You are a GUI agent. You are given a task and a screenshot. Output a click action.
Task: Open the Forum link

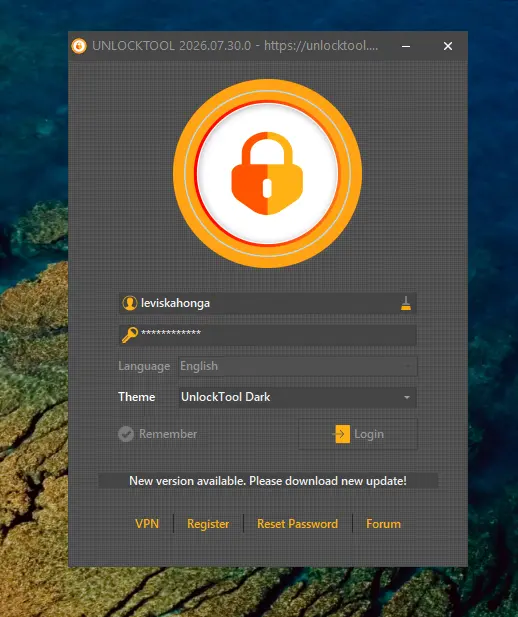coord(383,524)
